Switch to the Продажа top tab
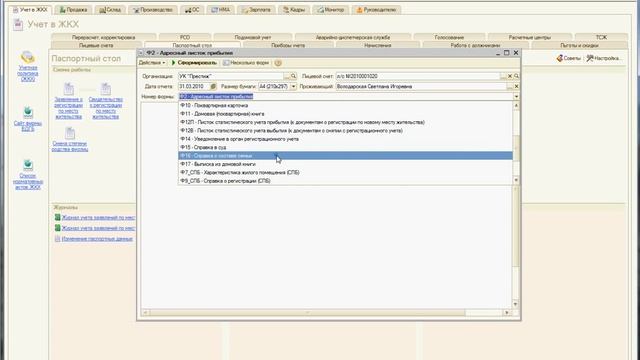The height and width of the screenshot is (360, 640). [x=73, y=10]
